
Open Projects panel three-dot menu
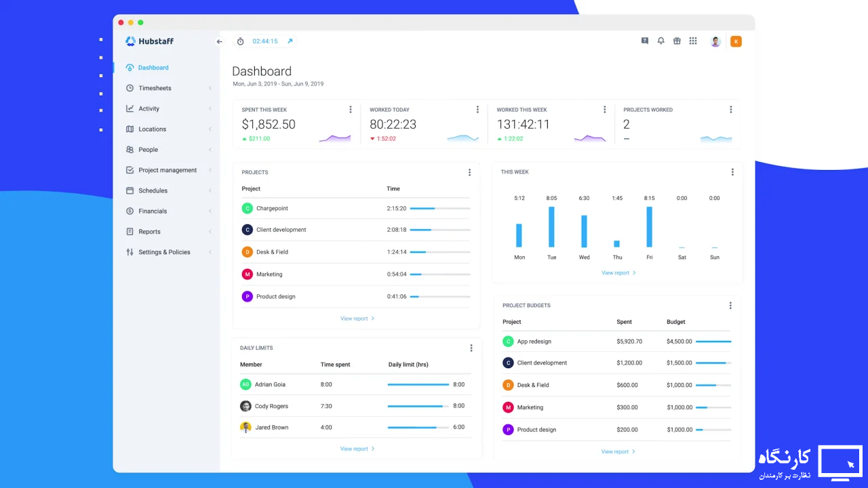pyautogui.click(x=469, y=172)
